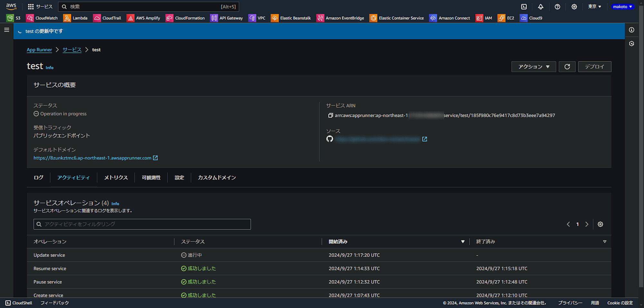The width and height of the screenshot is (644, 308).
Task: Open the default domain awsapprunner.com link
Action: [96, 158]
